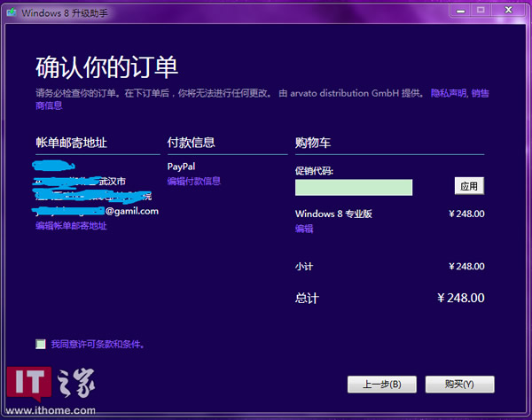Click the Windows 8 专业版 cart item name
Screen dimensions: 532x420
tap(333, 214)
